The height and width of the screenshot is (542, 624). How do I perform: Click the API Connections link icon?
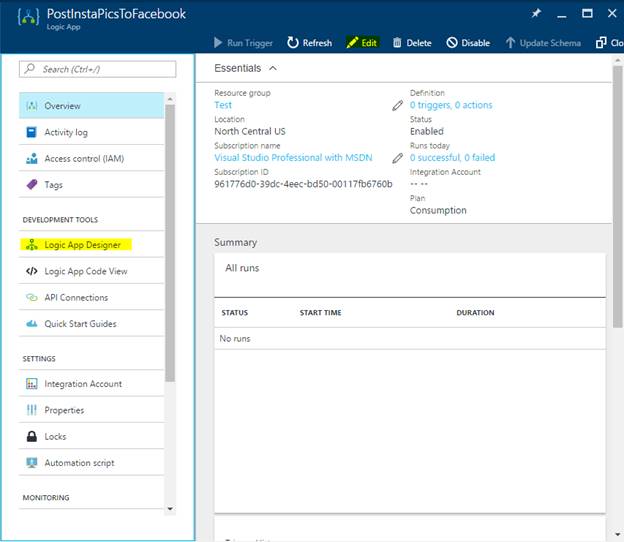[x=31, y=297]
